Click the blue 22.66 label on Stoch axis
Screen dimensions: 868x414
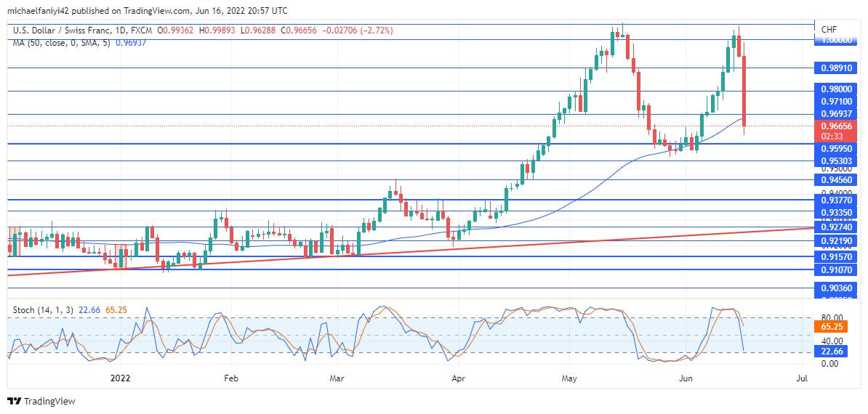click(x=832, y=351)
